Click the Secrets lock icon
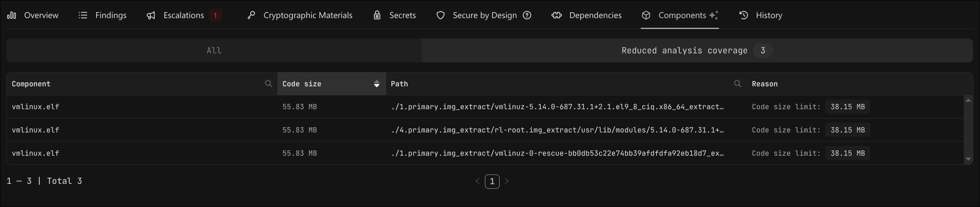Screen dimensions: 980x207 (x=377, y=15)
